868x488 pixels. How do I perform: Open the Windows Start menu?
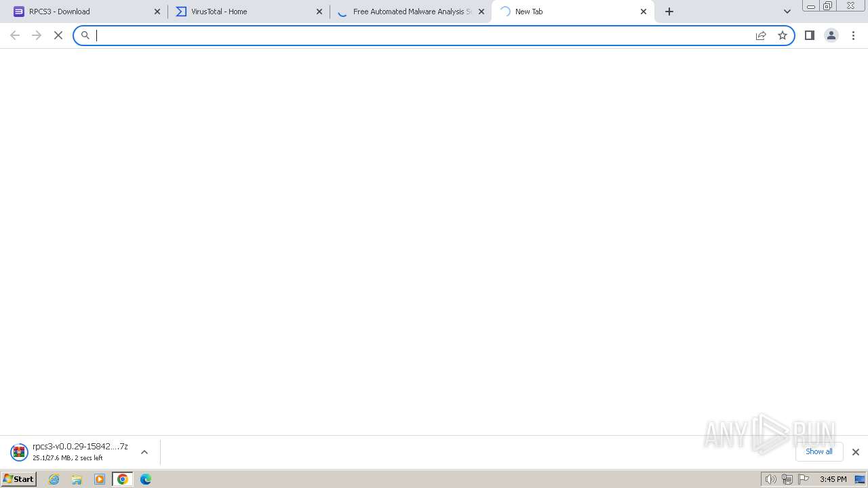pos(18,479)
